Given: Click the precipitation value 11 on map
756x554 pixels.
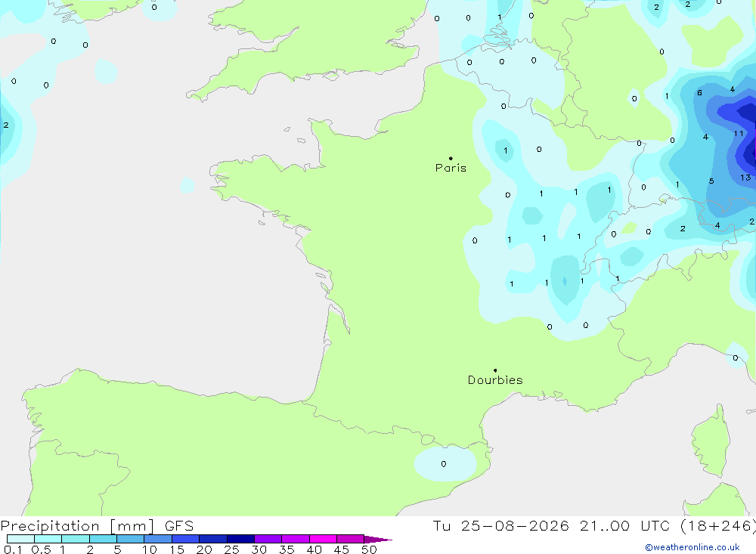Looking at the screenshot, I should 739,133.
